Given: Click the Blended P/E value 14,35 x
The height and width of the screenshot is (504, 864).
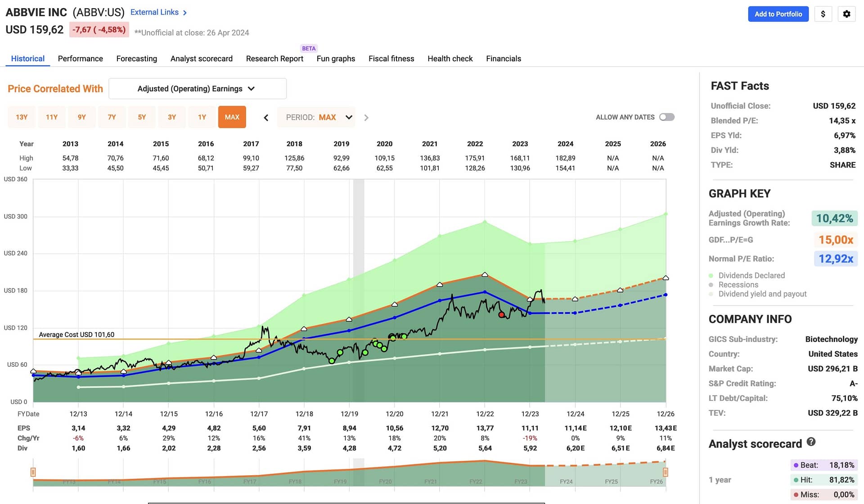Looking at the screenshot, I should [842, 121].
